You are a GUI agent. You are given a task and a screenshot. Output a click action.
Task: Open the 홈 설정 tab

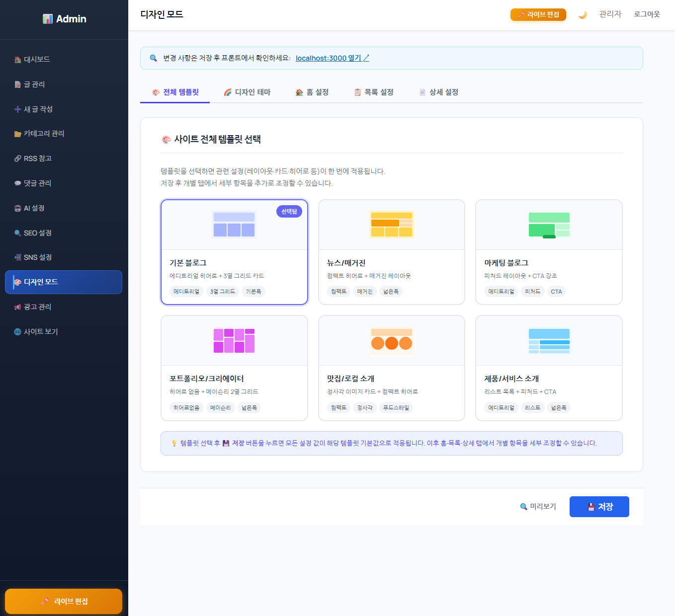(x=312, y=92)
